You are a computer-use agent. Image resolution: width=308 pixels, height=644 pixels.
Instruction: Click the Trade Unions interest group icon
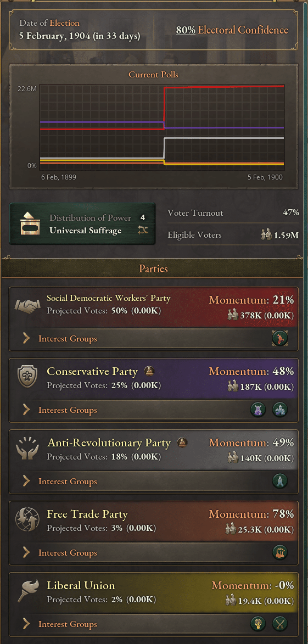(280, 338)
